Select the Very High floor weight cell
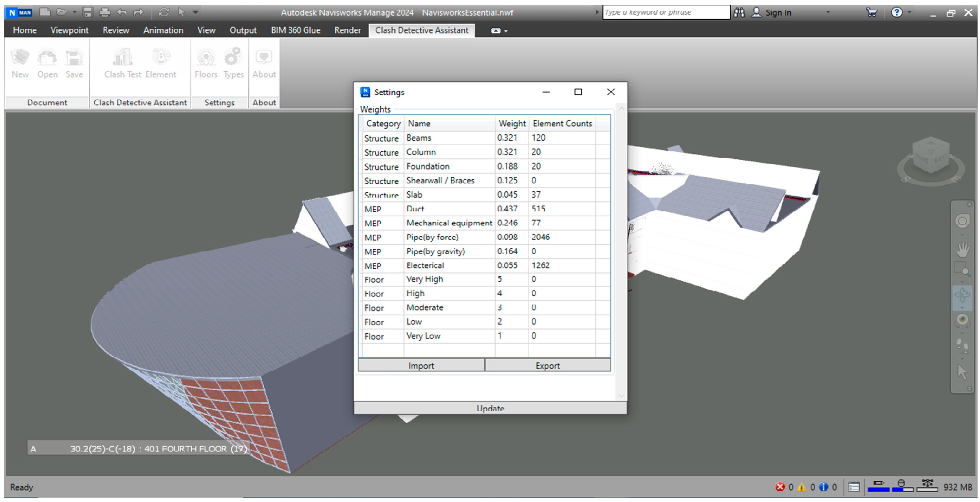980x502 pixels. click(x=512, y=279)
